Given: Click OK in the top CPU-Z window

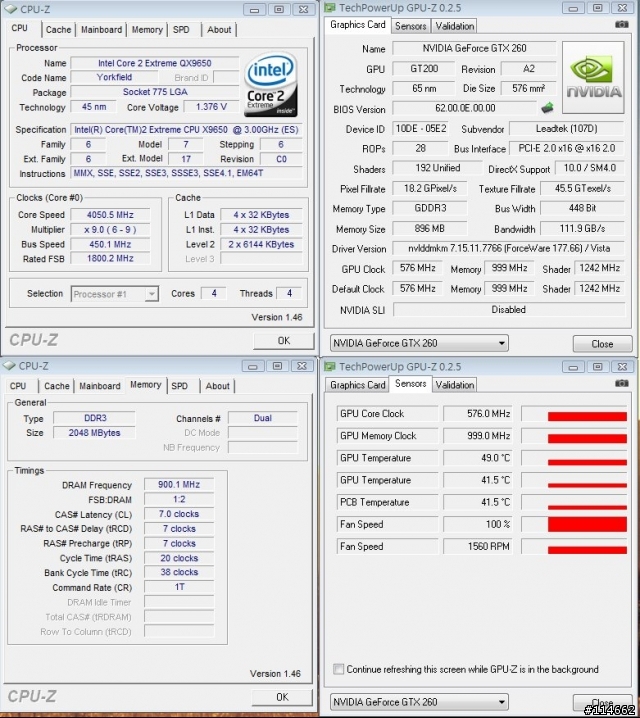Looking at the screenshot, I should (x=284, y=341).
